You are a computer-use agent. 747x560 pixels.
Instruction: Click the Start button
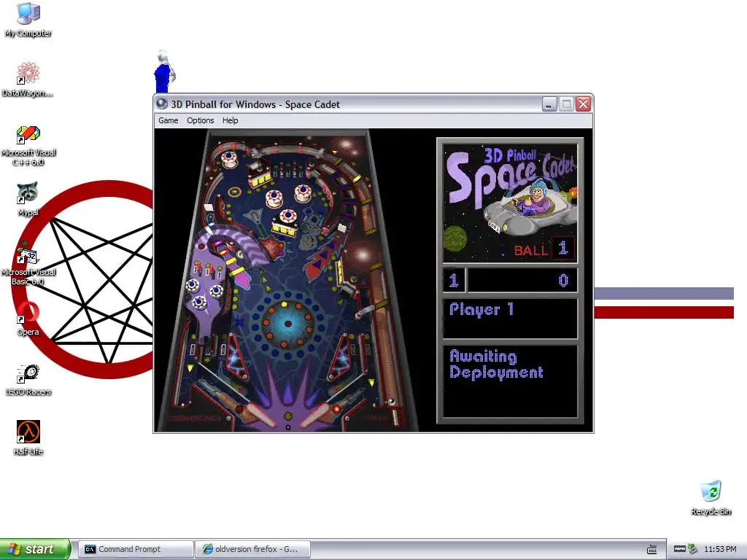[35, 549]
